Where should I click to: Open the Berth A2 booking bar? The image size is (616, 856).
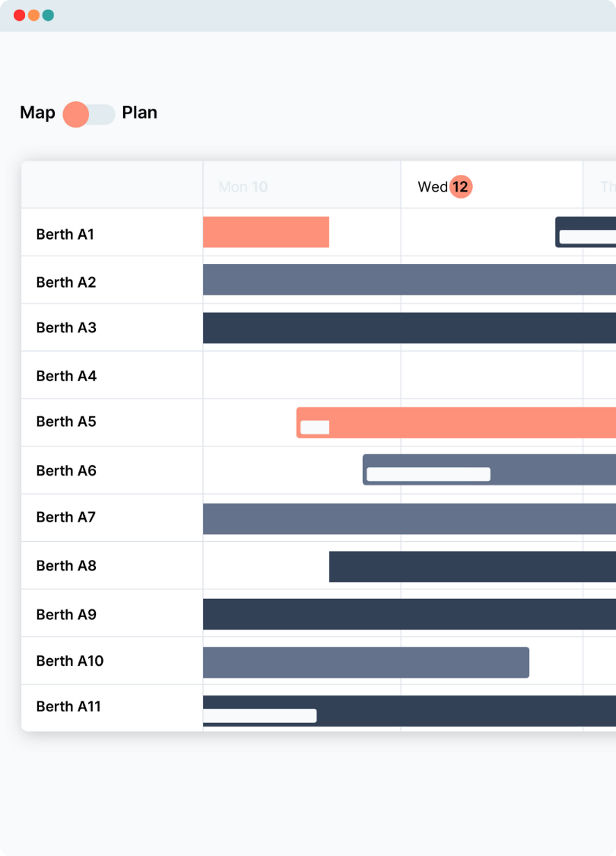(x=409, y=280)
